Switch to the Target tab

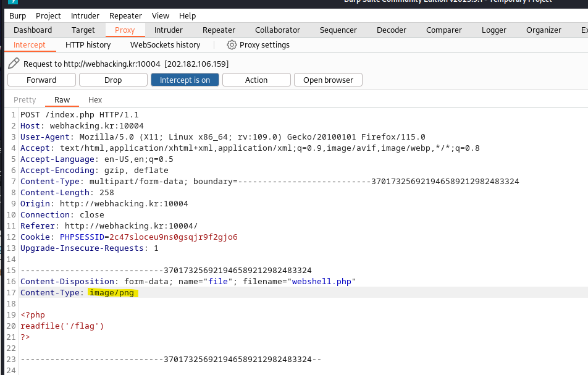click(83, 30)
